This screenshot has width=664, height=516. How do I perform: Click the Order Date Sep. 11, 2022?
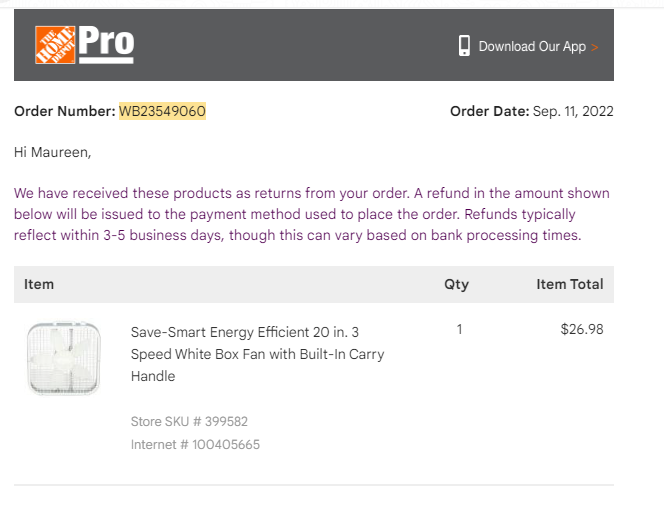[532, 111]
